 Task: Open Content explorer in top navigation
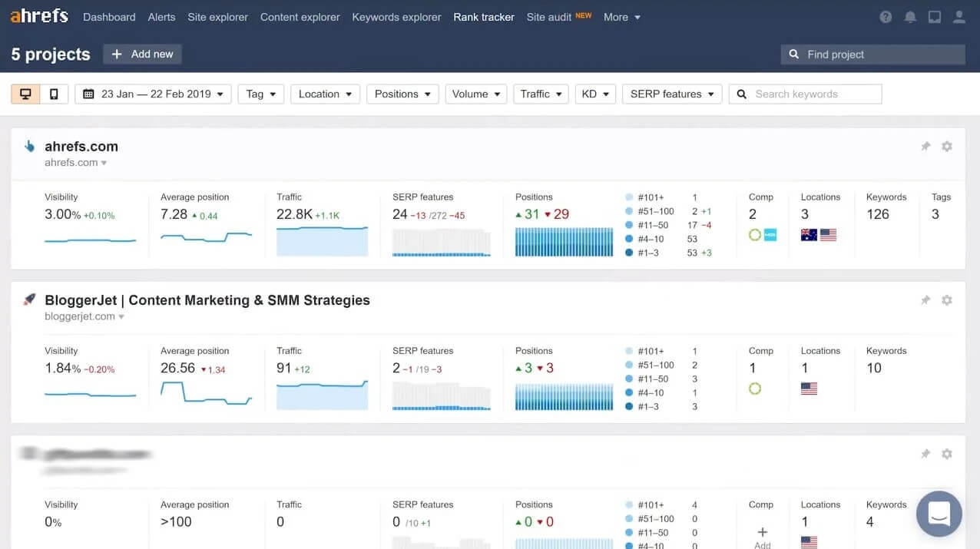coord(300,17)
